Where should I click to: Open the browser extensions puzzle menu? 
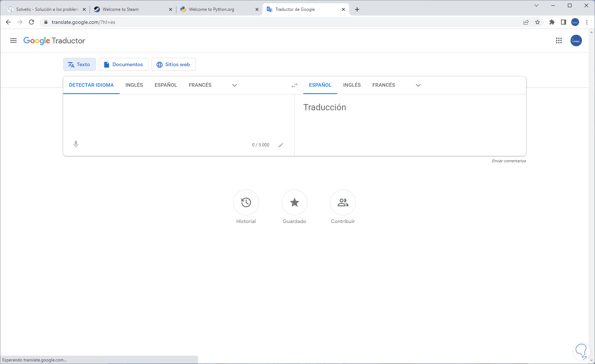tap(552, 22)
